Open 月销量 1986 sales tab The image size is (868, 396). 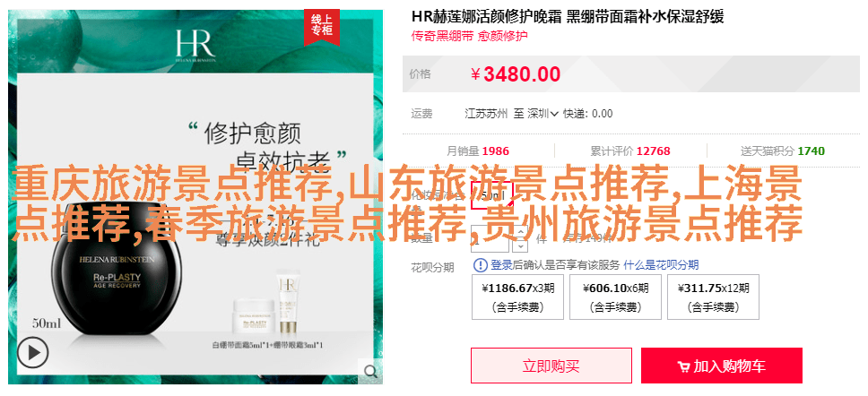[x=478, y=151]
